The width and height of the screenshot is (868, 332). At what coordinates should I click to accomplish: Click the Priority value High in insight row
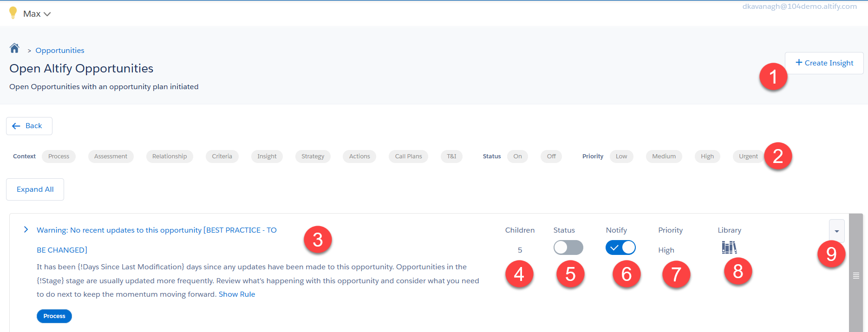[x=666, y=250]
